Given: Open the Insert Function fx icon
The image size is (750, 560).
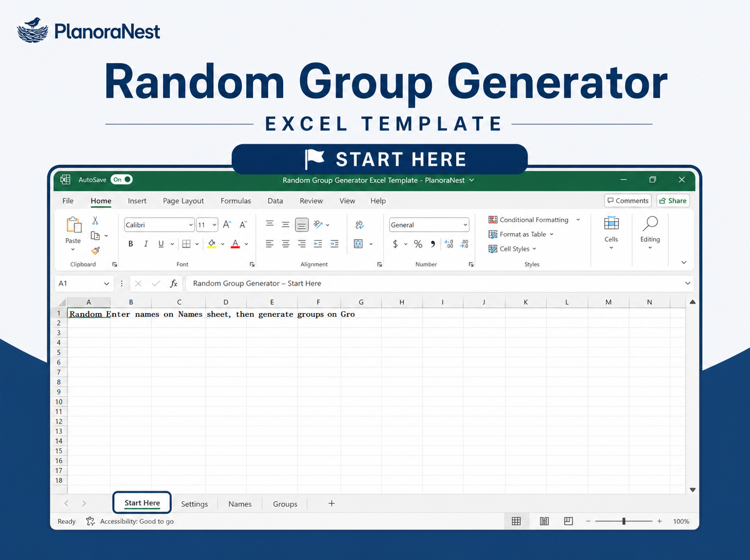Looking at the screenshot, I should coord(174,284).
